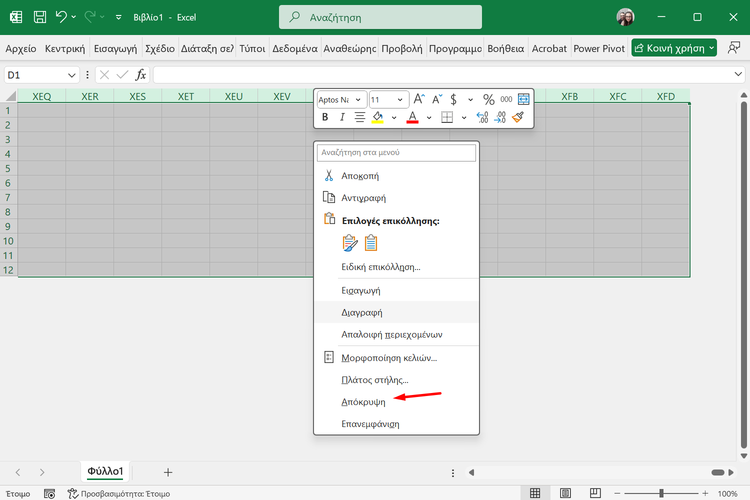Click the red font color swatch
750x500 pixels.
412,117
